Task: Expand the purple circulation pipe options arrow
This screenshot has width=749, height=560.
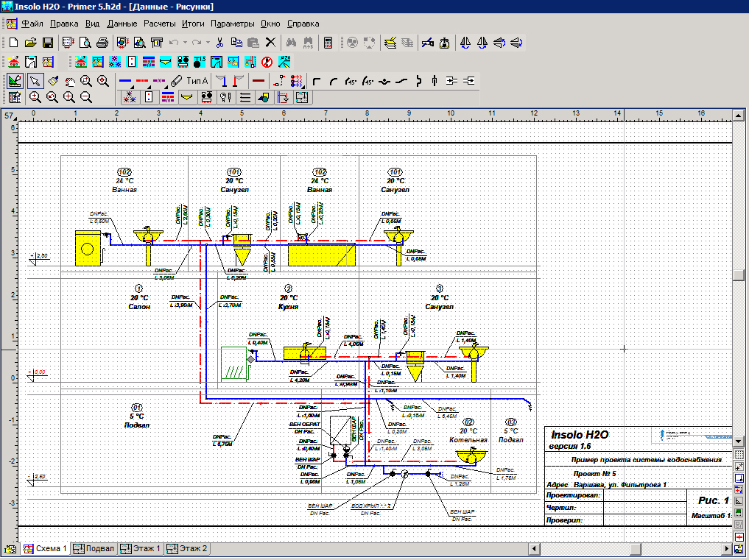Action: [x=166, y=87]
